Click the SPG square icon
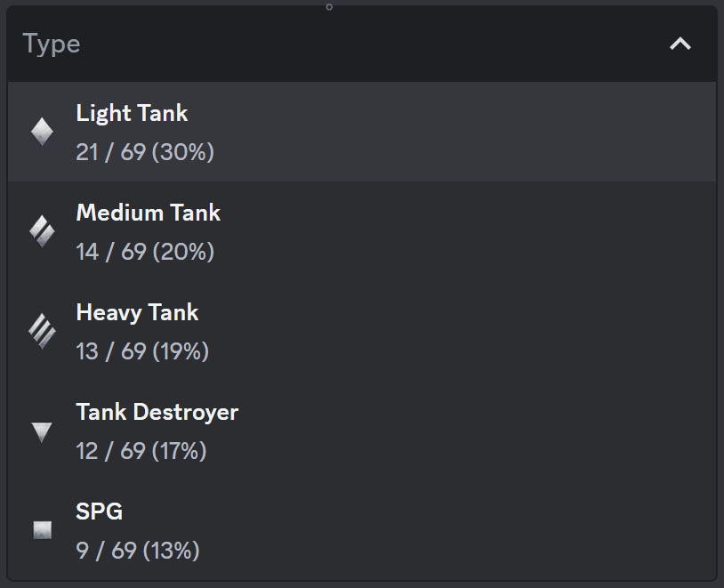This screenshot has width=724, height=588. [x=42, y=530]
